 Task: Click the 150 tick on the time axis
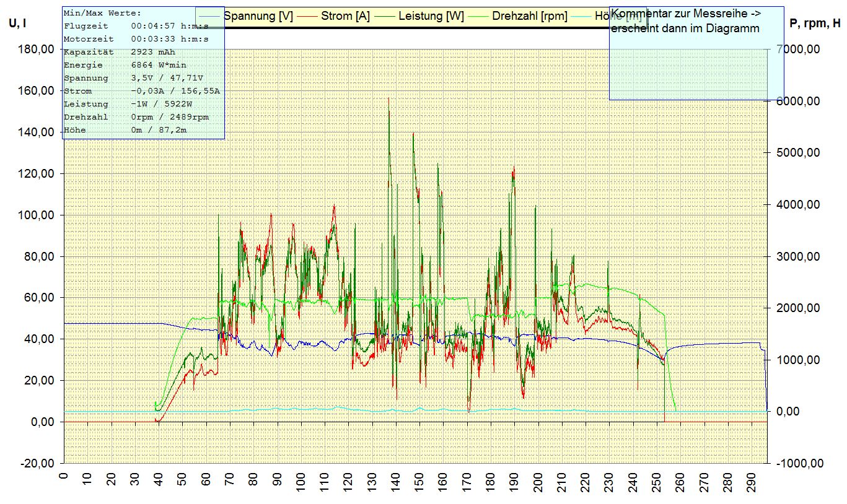click(419, 480)
